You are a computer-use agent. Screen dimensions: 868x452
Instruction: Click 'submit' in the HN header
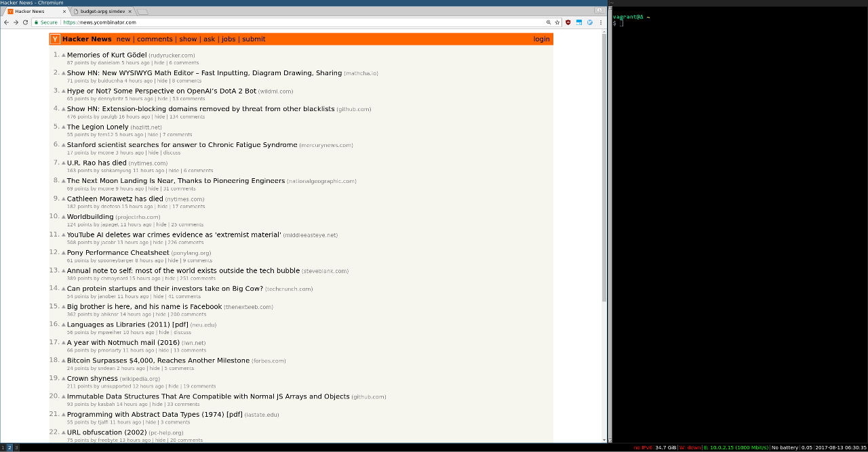point(254,39)
